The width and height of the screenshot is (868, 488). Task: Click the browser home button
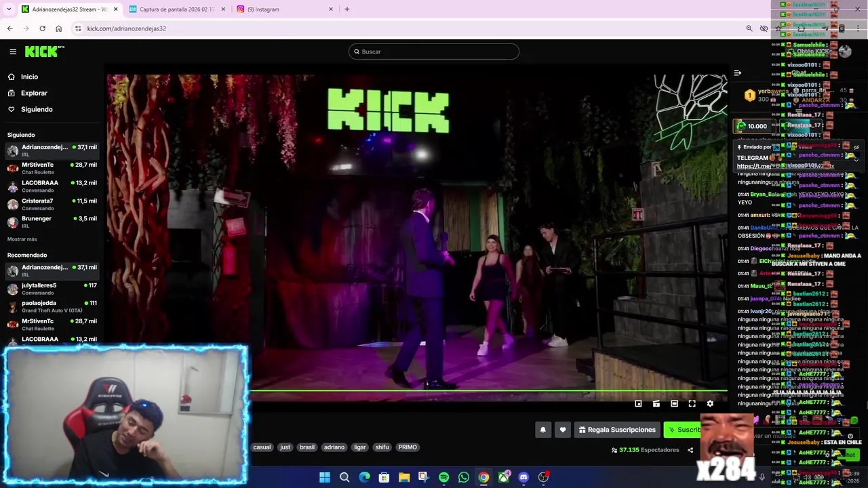tap(58, 28)
